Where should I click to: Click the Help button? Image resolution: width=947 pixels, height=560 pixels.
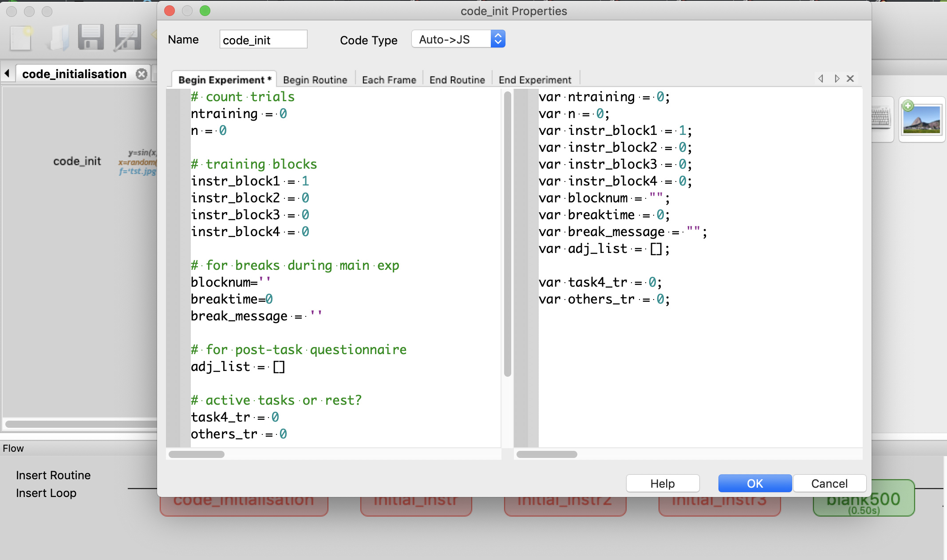663,483
